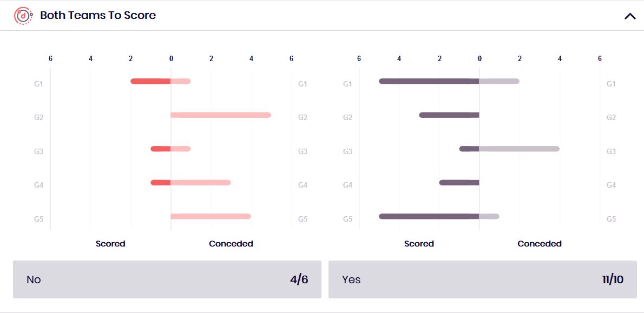Collapse the Both Teams To Score section
Screen dimensions: 644x313
[630, 16]
